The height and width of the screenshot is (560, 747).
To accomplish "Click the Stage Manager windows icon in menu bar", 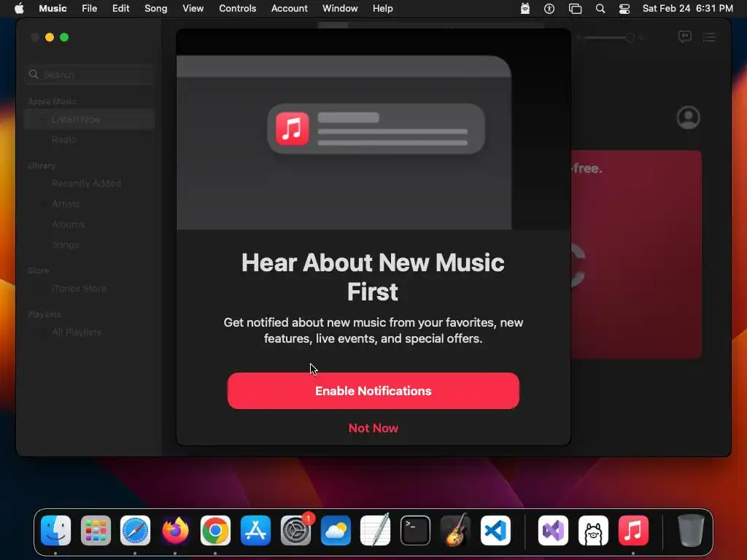I will tap(575, 9).
